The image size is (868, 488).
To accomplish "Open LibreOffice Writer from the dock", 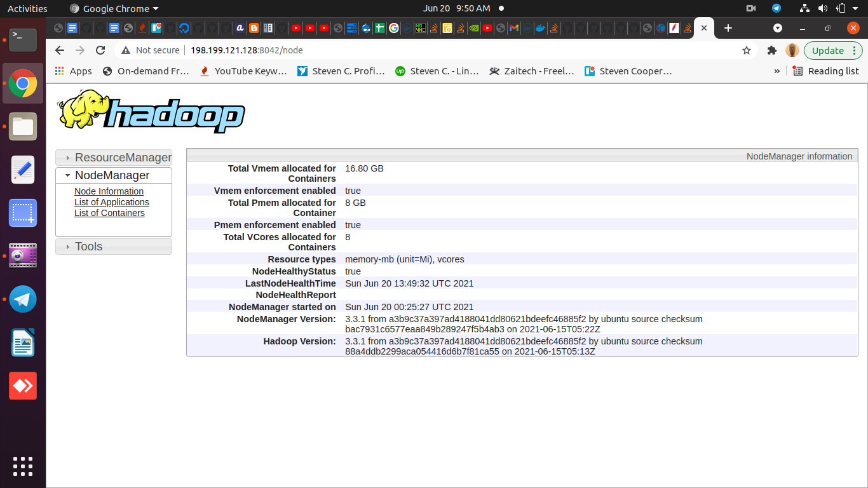I will pos(23,342).
